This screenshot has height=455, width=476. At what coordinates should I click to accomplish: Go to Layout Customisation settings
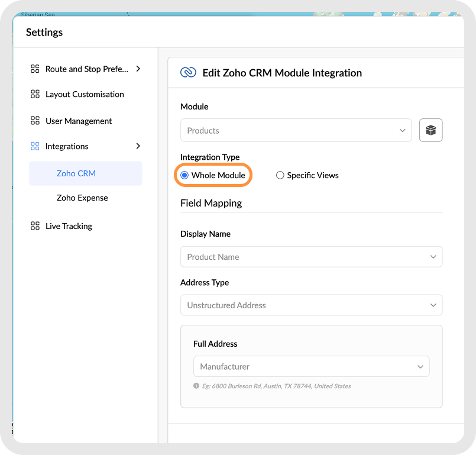tap(85, 95)
